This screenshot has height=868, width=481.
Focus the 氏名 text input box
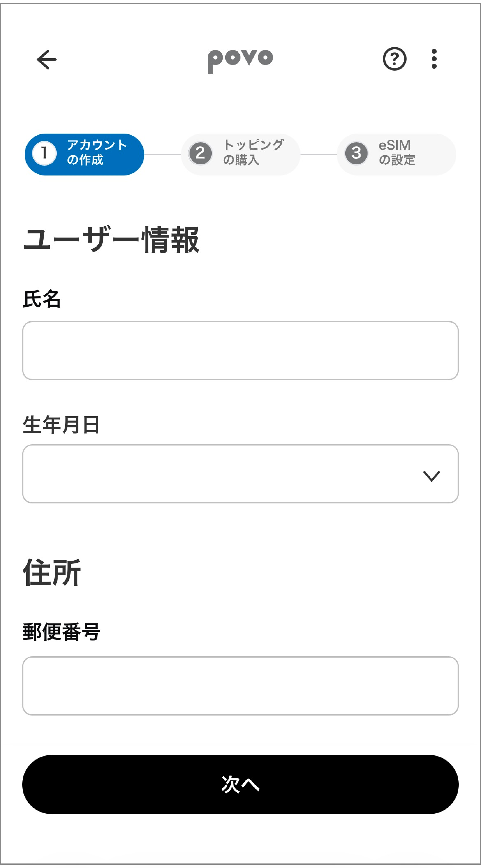240,350
